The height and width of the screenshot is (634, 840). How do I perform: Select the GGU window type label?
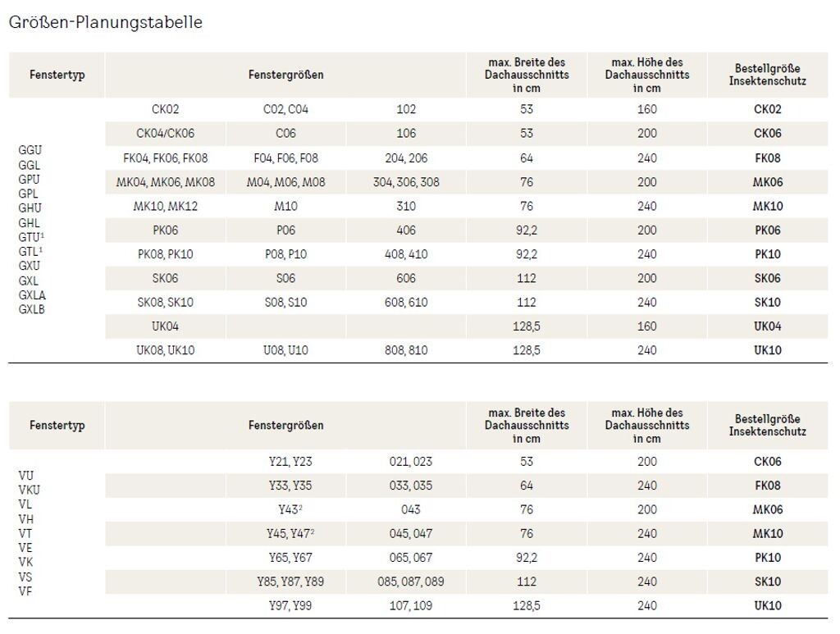[x=30, y=150]
